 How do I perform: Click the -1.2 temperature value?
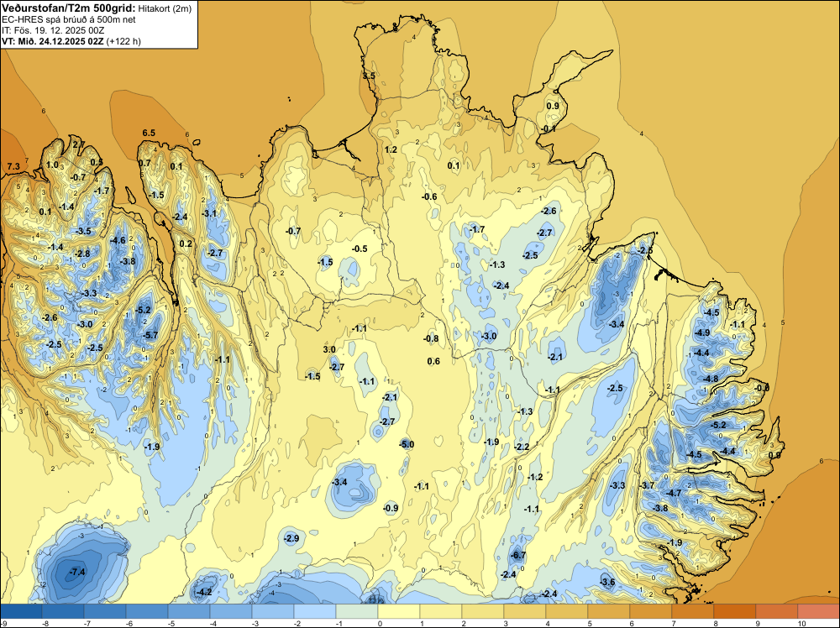pos(535,477)
